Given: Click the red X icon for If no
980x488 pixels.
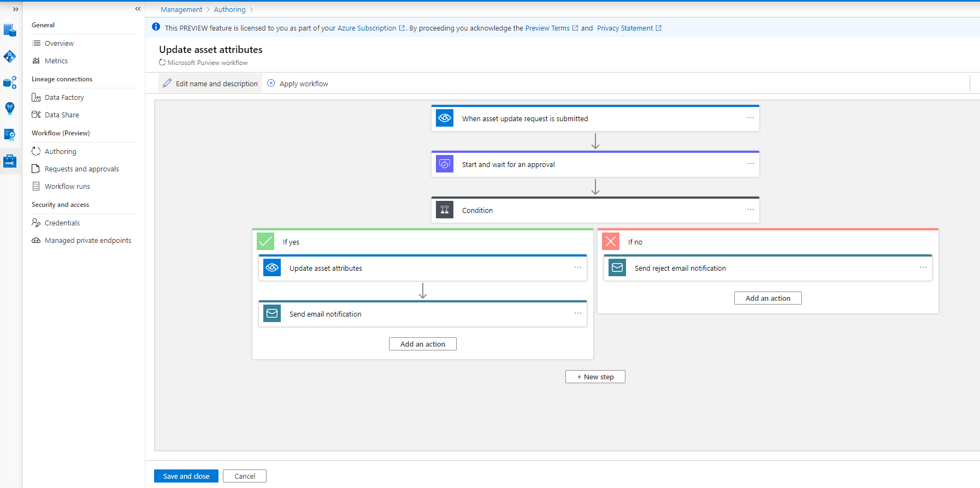Looking at the screenshot, I should tap(611, 241).
